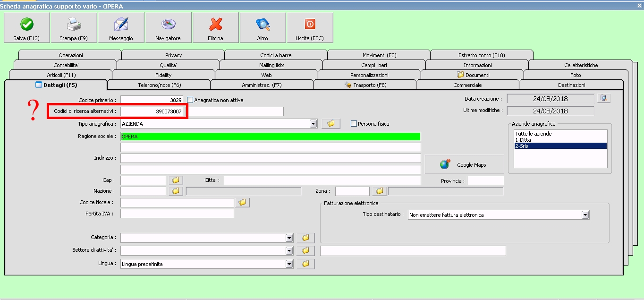Click the Cap input field
The height and width of the screenshot is (300, 644).
[143, 180]
